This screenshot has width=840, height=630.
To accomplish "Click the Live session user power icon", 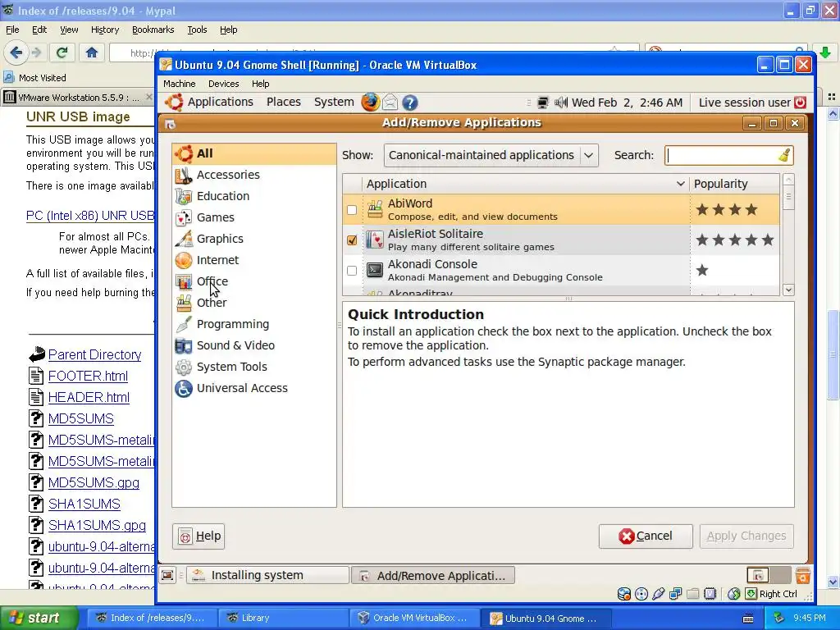I will click(x=800, y=103).
